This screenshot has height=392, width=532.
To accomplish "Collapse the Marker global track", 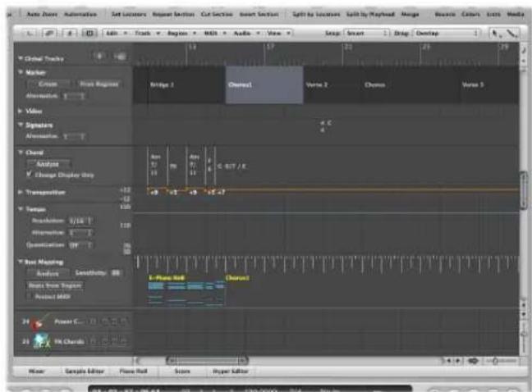I will click(21, 72).
